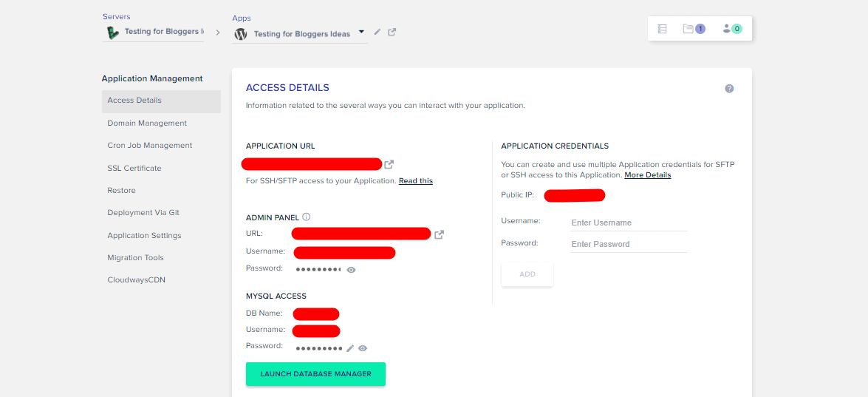Click the server logo icon under Servers
Screen dimensions: 868x397
[112, 33]
